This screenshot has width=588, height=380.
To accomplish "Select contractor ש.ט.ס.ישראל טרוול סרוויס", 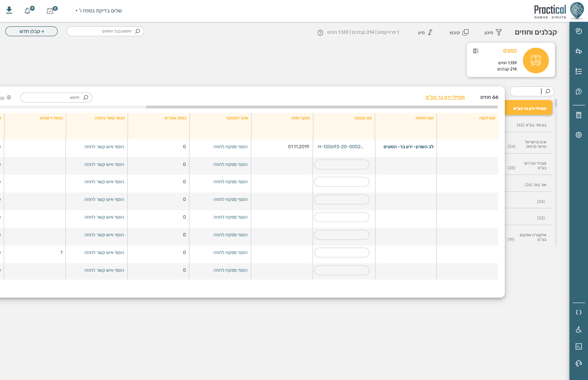I will pyautogui.click(x=529, y=144).
